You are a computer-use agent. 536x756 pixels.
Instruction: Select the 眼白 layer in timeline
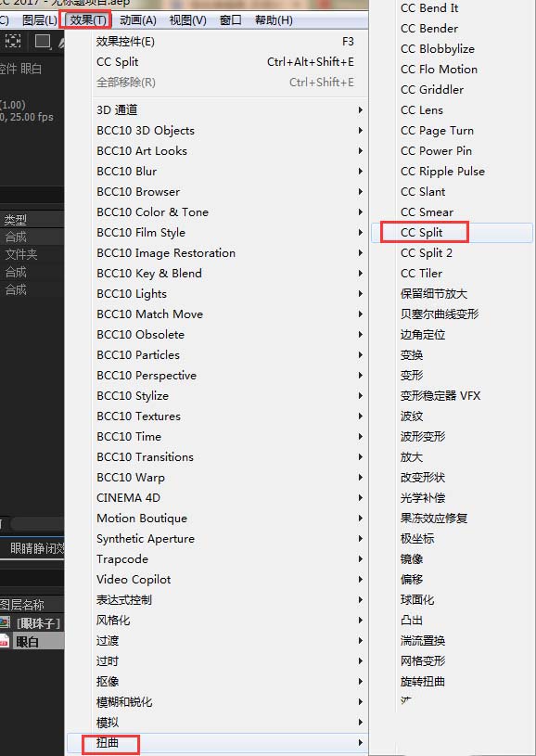pyautogui.click(x=32, y=641)
